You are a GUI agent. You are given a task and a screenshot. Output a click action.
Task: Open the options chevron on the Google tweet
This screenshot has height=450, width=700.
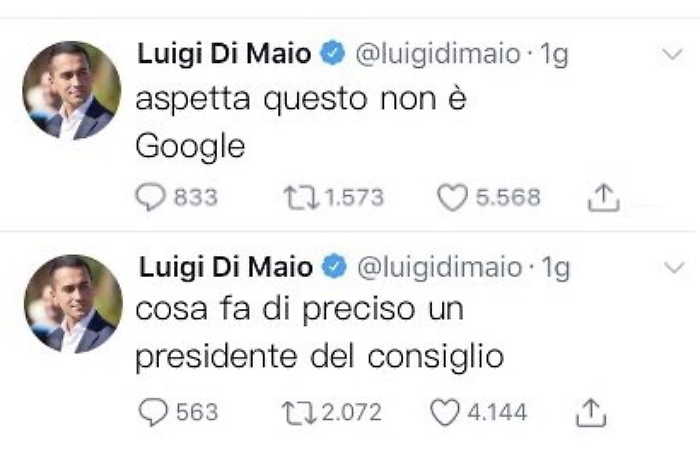click(673, 54)
